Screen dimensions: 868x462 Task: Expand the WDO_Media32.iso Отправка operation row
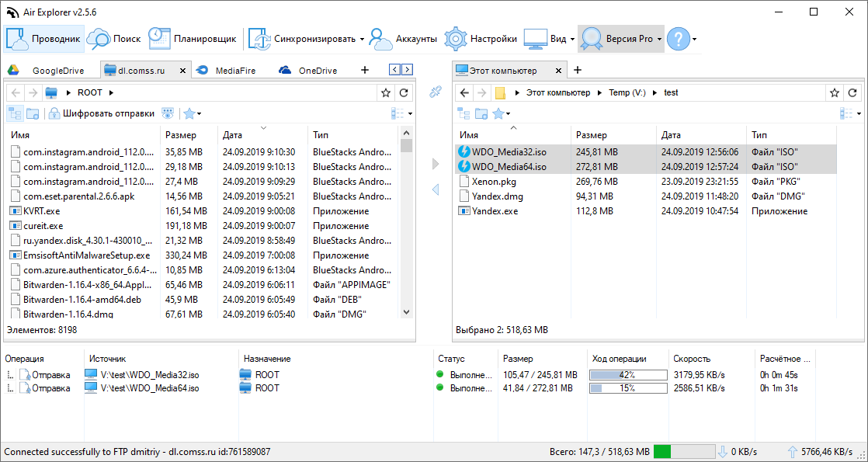[x=9, y=375]
